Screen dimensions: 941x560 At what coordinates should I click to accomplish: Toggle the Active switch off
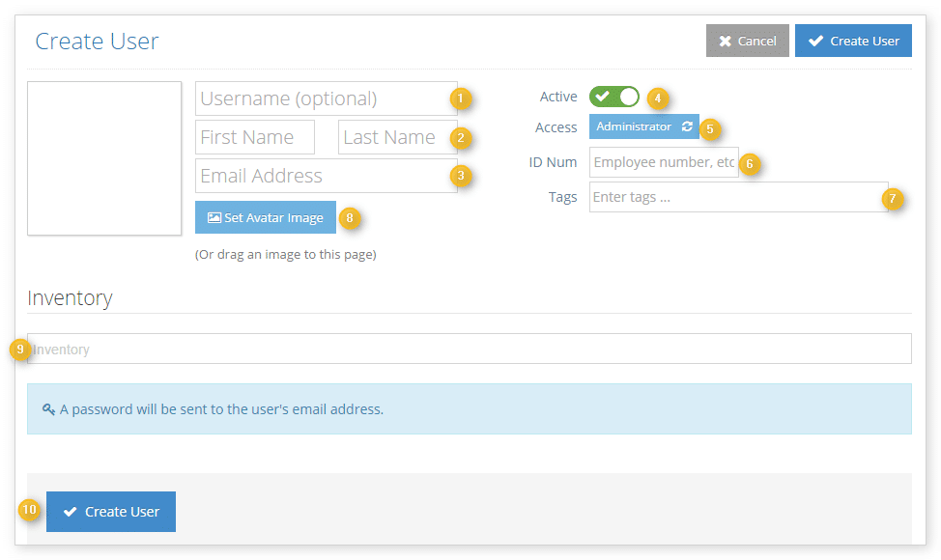[x=613, y=97]
